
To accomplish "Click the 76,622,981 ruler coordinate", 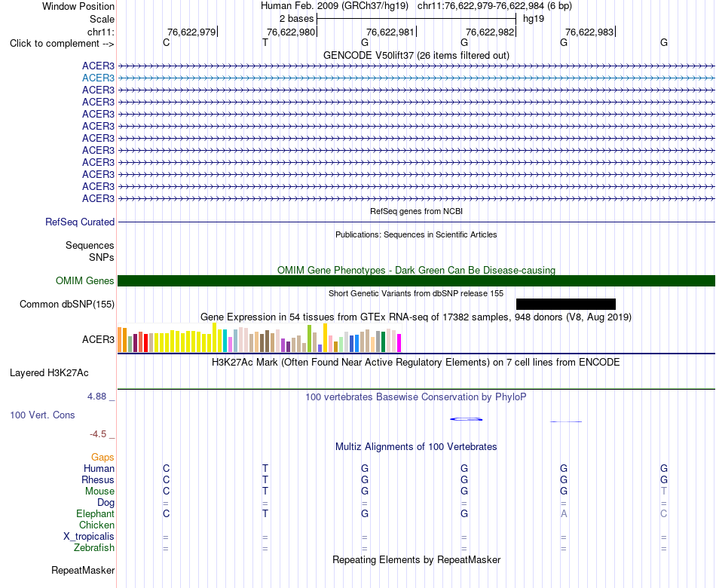I will point(390,32).
